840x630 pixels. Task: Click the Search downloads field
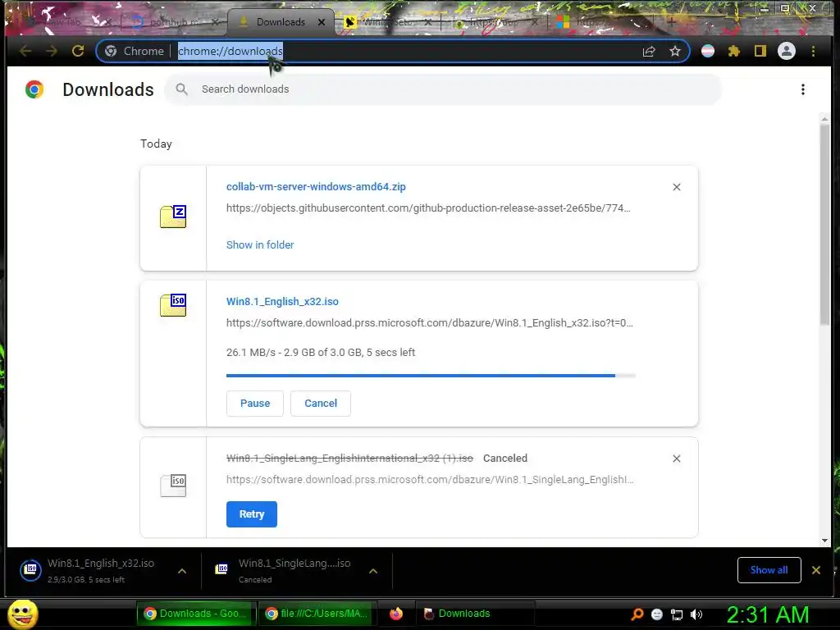[x=444, y=89]
